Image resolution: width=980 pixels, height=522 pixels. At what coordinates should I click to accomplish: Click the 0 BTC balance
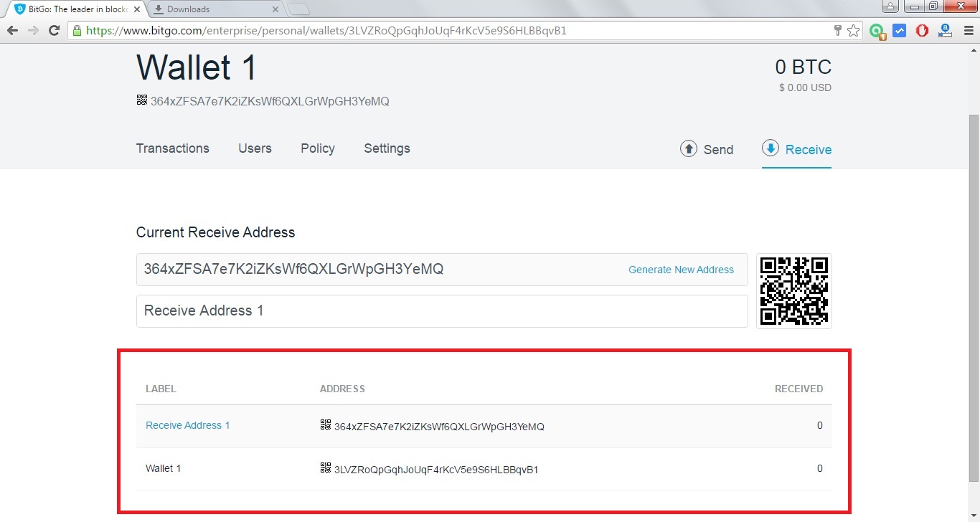pyautogui.click(x=803, y=67)
